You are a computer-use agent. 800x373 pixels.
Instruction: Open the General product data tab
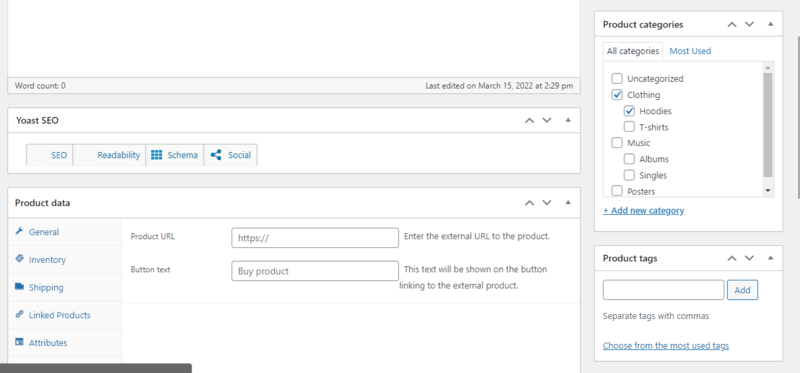65,232
